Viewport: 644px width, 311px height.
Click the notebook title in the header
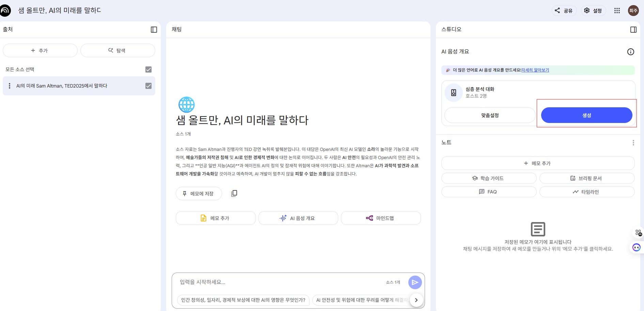pos(60,11)
